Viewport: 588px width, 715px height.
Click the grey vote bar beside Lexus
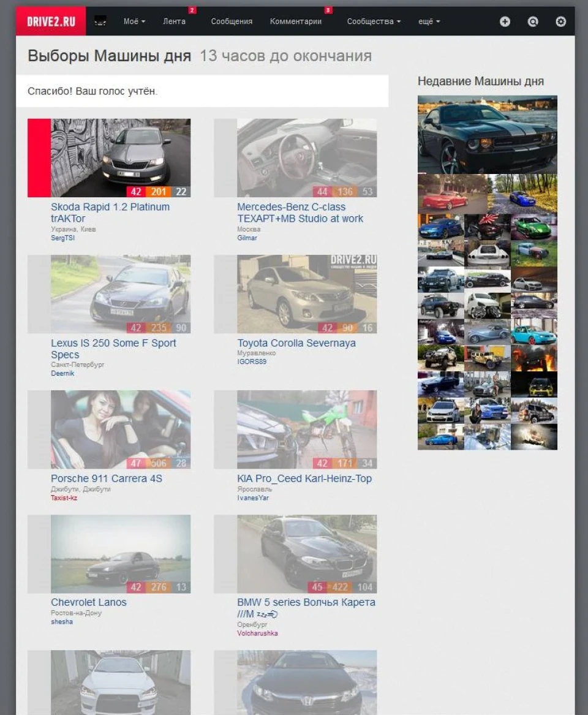coord(39,293)
